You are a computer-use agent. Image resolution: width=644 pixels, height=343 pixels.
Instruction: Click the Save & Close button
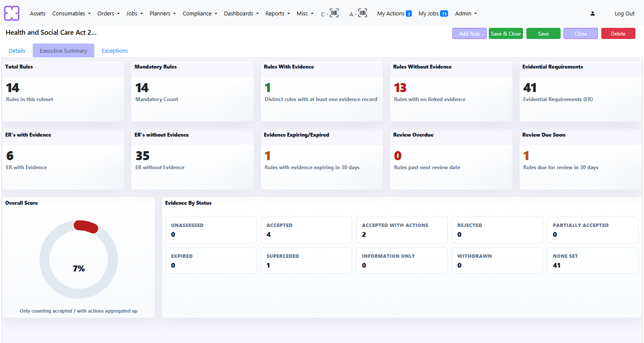coord(506,34)
